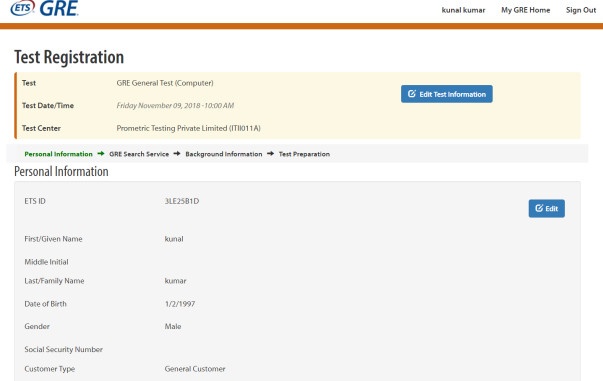Select the Personal Information step
The image size is (603, 381).
point(58,154)
